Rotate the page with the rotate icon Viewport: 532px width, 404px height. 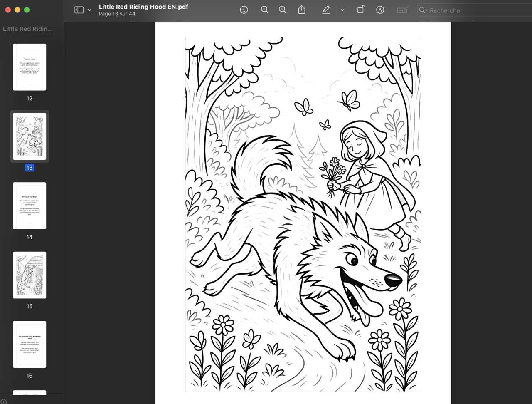coord(361,10)
